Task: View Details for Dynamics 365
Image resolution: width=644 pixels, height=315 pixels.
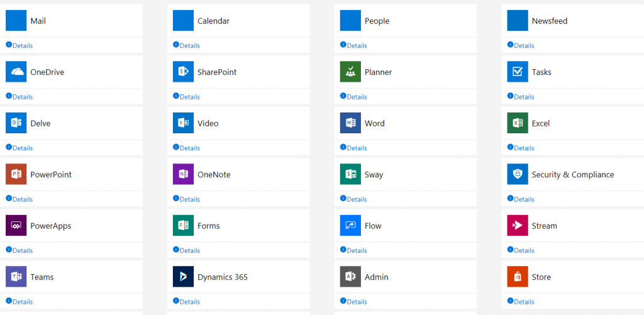Action: (186, 301)
